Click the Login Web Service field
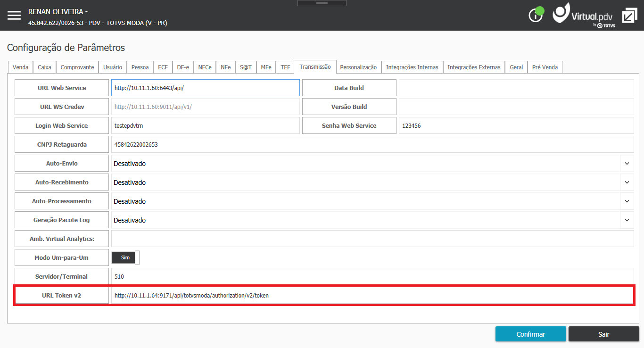This screenshot has width=644, height=348. click(x=206, y=125)
